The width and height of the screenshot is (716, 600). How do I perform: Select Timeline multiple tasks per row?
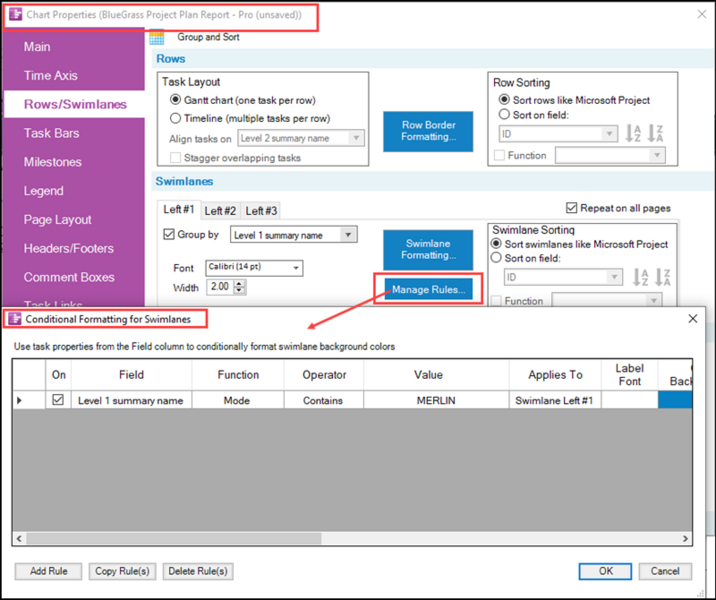click(175, 118)
